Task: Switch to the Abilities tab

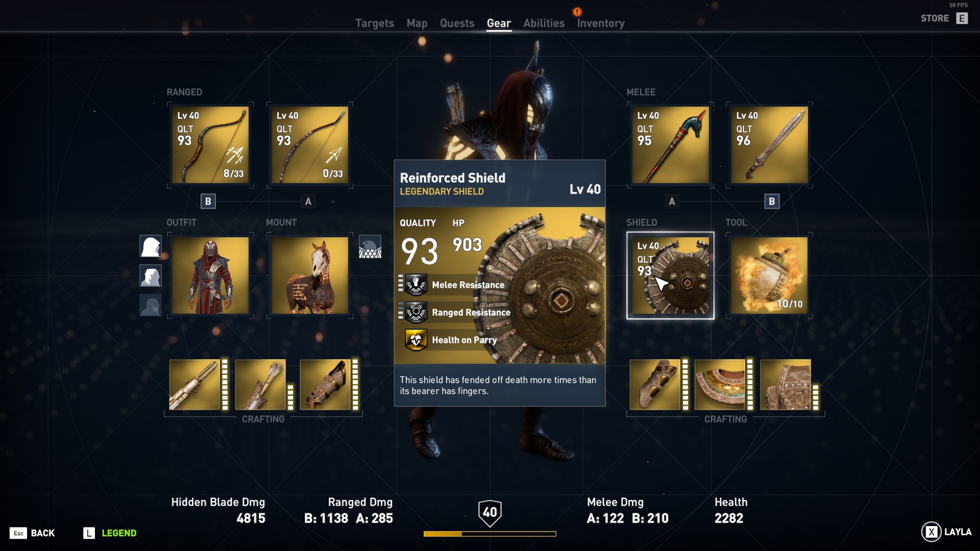Action: [544, 23]
